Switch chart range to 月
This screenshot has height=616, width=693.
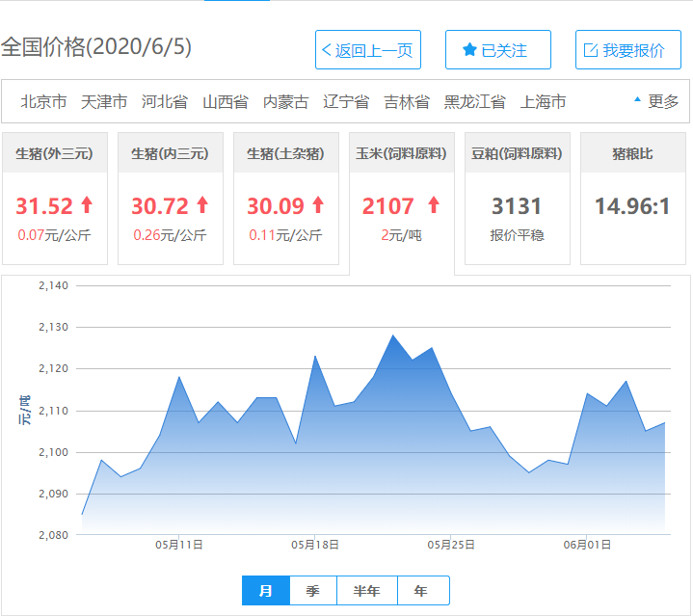[x=266, y=590]
